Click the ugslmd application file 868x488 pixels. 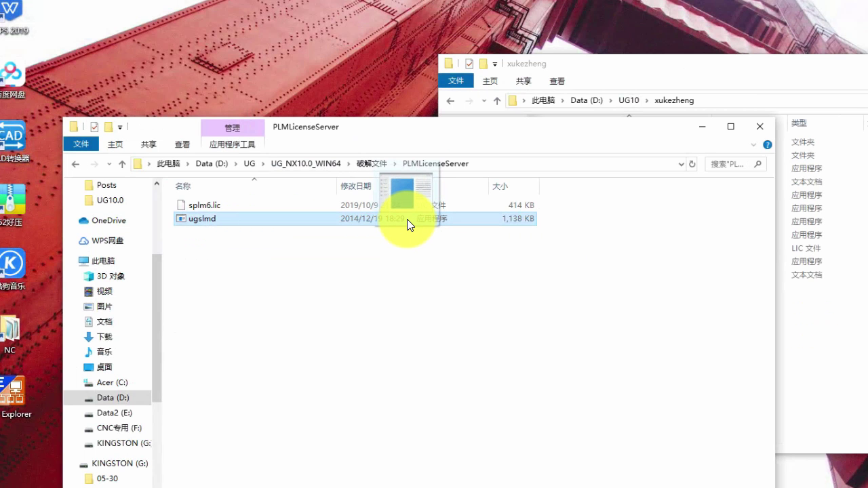pos(202,218)
